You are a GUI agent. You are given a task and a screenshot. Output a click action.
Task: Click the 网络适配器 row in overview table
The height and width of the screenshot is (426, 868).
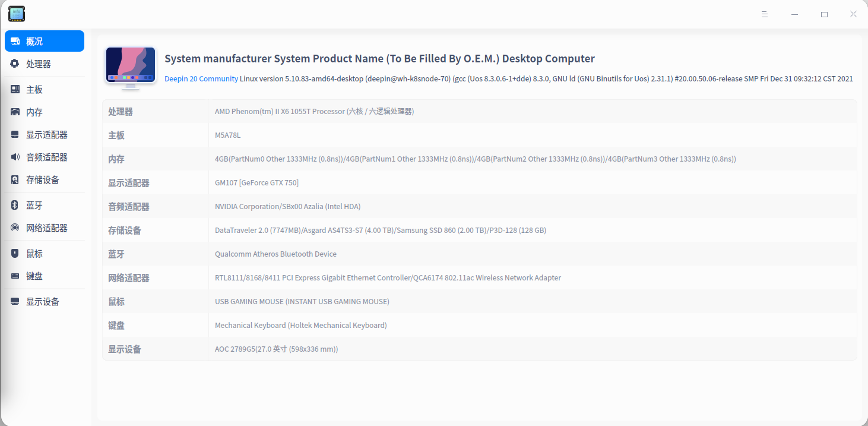479,278
